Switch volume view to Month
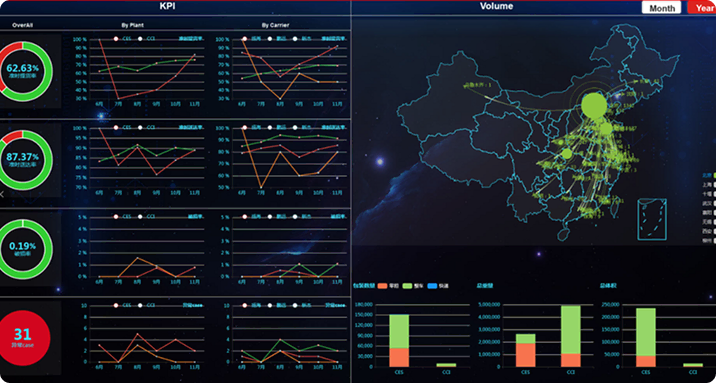This screenshot has height=383, width=716. pos(661,8)
